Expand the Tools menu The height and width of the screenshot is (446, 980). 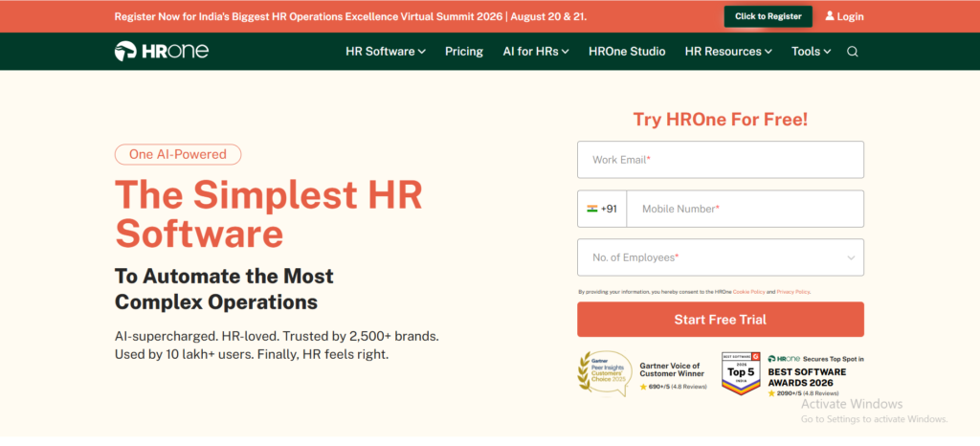(812, 52)
